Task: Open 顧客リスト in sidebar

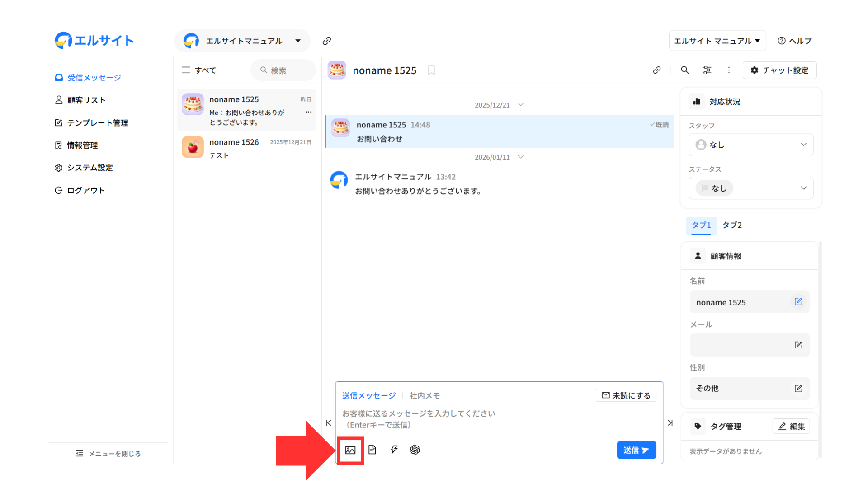Action: pos(86,100)
